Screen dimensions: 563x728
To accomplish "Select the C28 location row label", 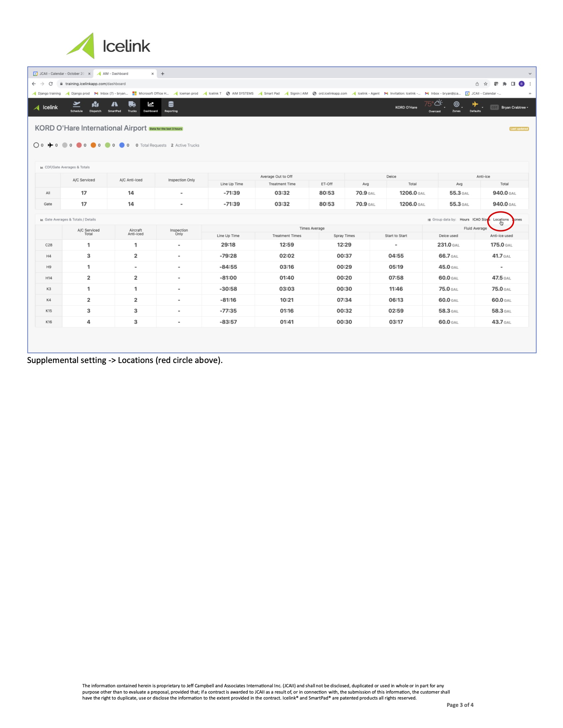I will point(49,245).
